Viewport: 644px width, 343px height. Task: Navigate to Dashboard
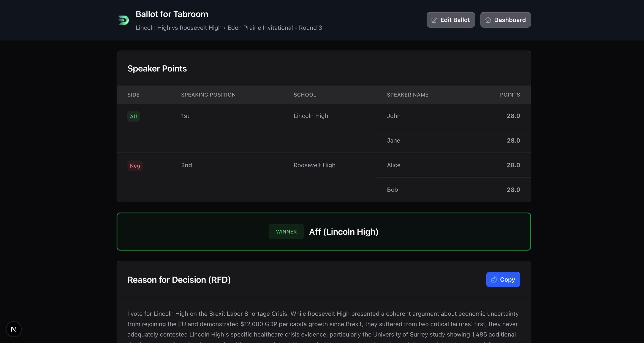[505, 20]
